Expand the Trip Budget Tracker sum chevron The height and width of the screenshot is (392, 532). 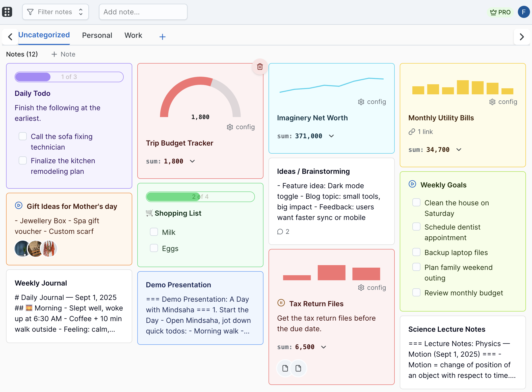click(x=192, y=161)
